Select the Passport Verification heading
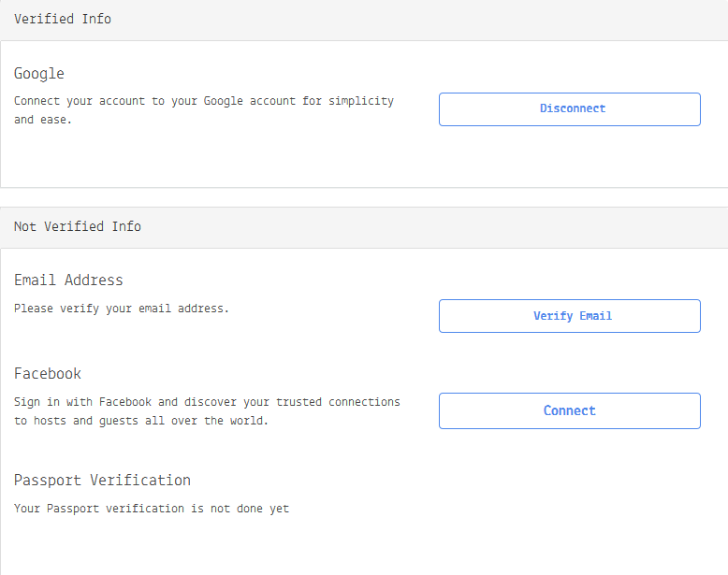Screen dimensions: 728x575 [102, 481]
